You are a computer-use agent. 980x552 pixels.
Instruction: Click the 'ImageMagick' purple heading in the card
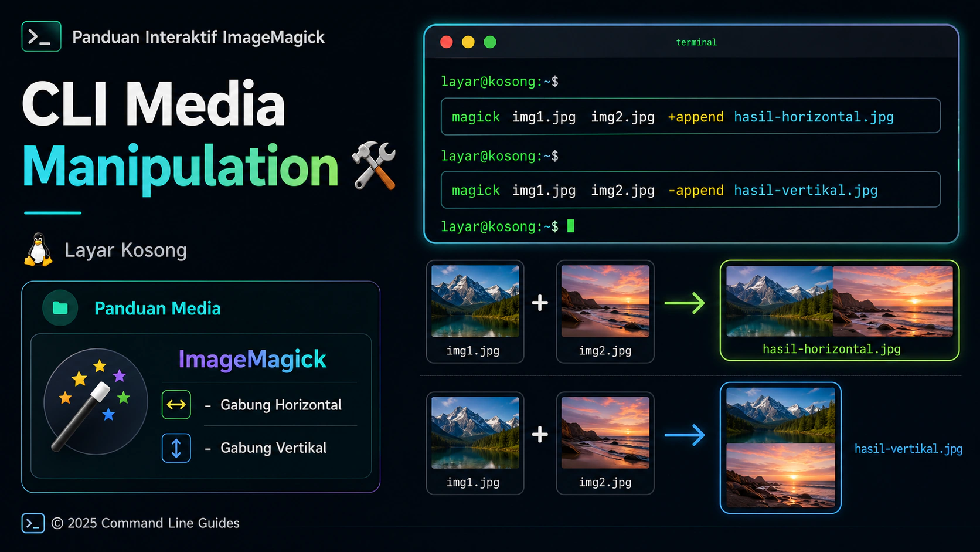click(x=252, y=359)
